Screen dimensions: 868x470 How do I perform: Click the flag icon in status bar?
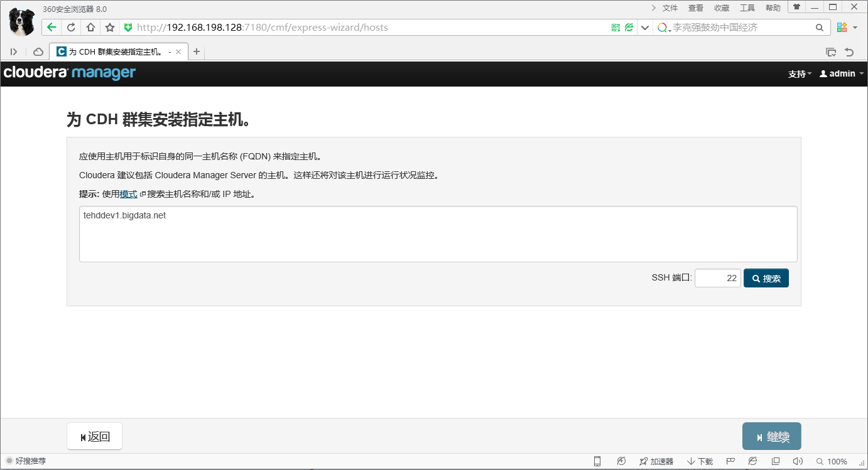[x=730, y=461]
